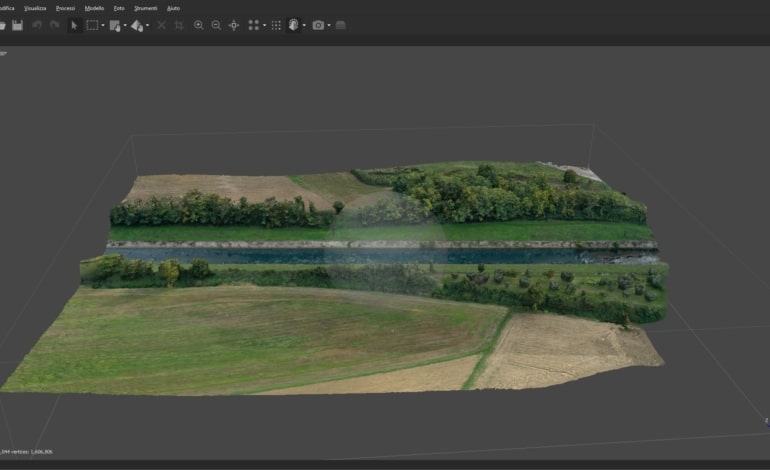Click the Redo arrow icon
770x470 pixels.
pyautogui.click(x=55, y=26)
